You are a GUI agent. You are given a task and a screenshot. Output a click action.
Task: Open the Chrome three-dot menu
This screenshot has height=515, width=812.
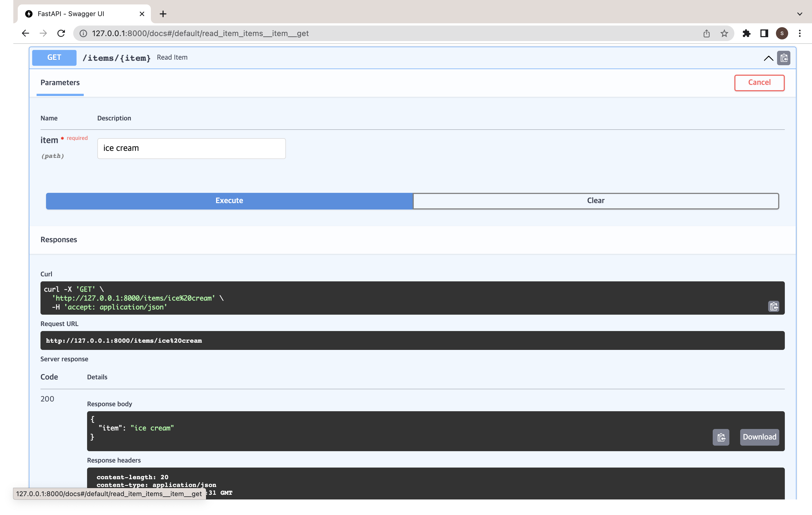click(800, 33)
